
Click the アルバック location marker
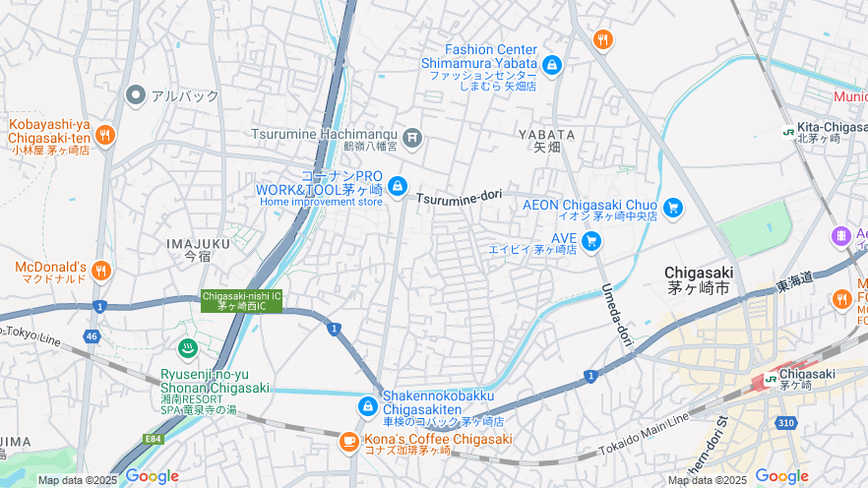point(136,95)
